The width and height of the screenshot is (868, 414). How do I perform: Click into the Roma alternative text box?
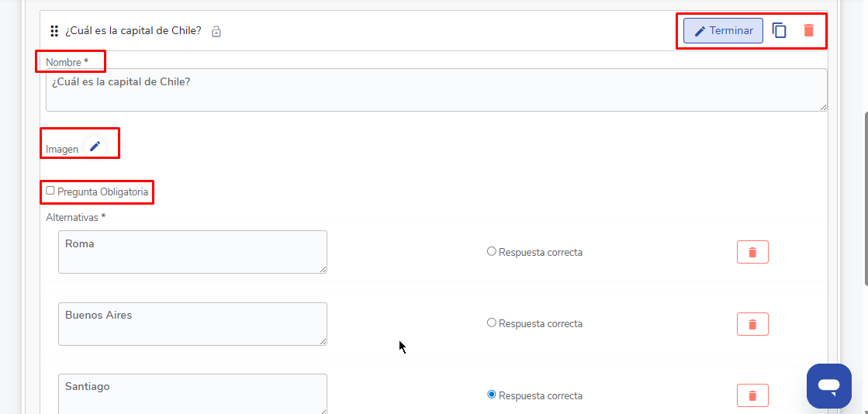point(192,252)
